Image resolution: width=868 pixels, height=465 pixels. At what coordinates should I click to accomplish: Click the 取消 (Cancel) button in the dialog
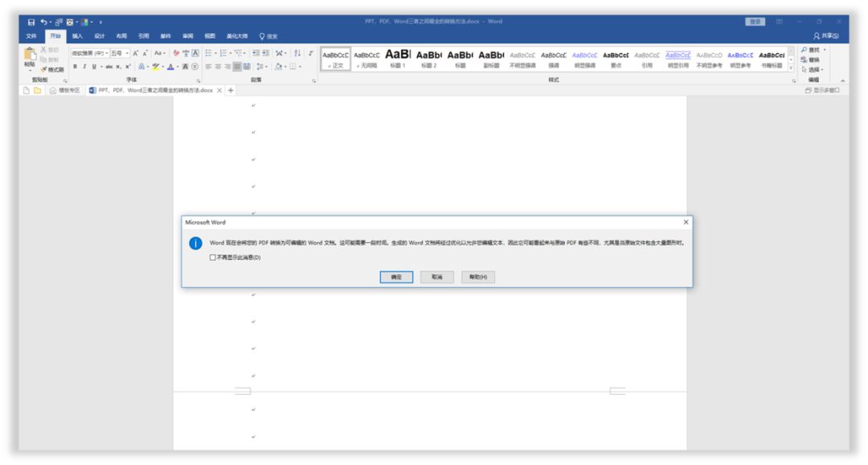pos(437,277)
